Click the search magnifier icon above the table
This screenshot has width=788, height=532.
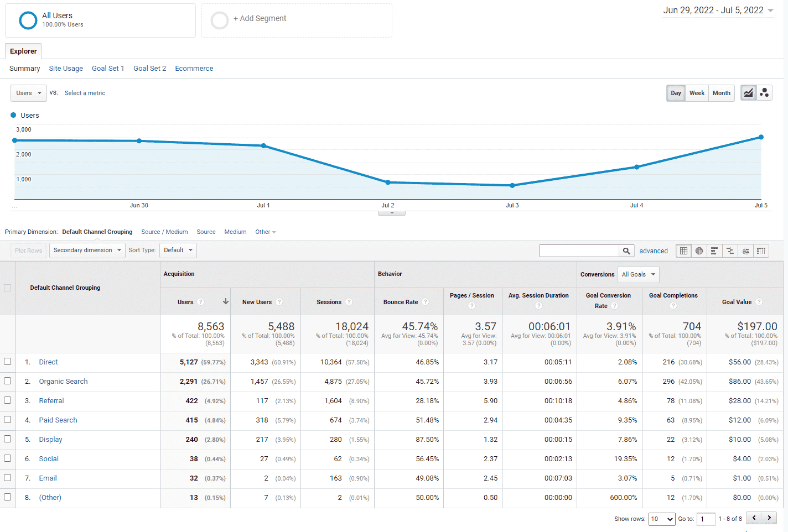point(626,251)
